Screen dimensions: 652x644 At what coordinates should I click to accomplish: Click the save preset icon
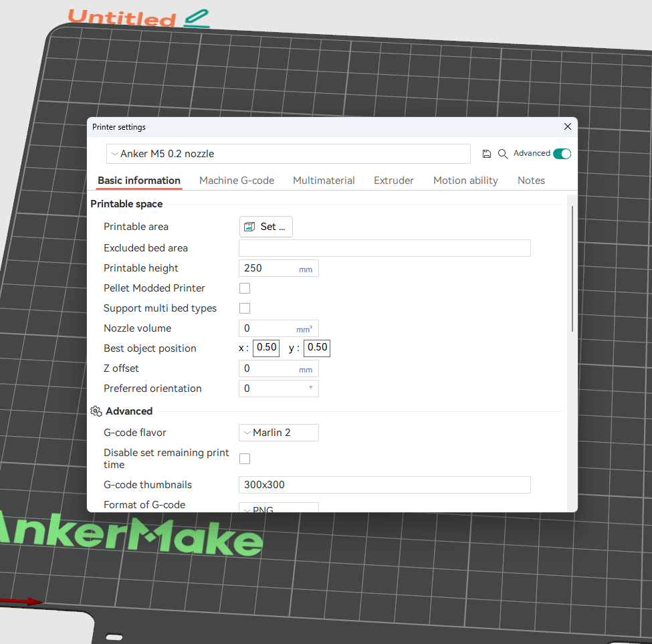(x=487, y=154)
